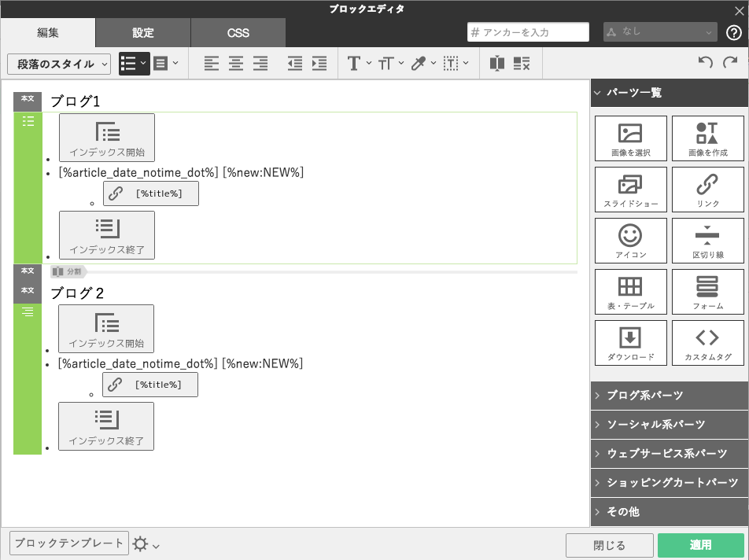Screen dimensions: 749x560
Task: Click the 分割 divider marker
Action: pyautogui.click(x=68, y=271)
